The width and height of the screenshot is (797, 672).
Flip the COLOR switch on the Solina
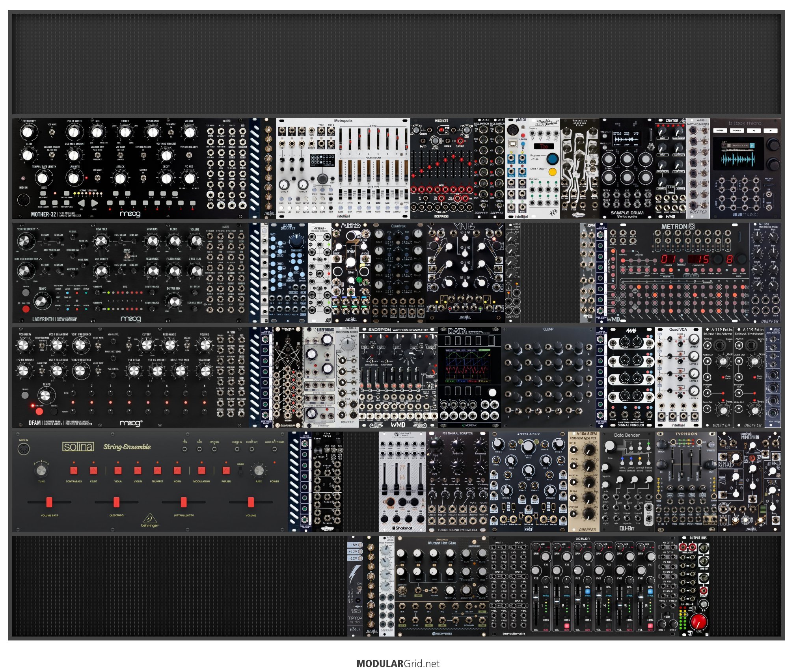click(240, 472)
